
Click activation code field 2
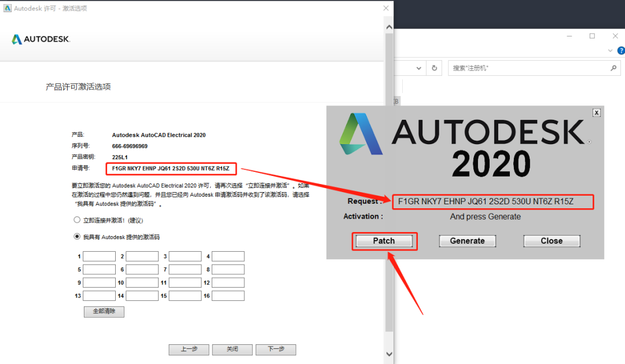(x=142, y=256)
